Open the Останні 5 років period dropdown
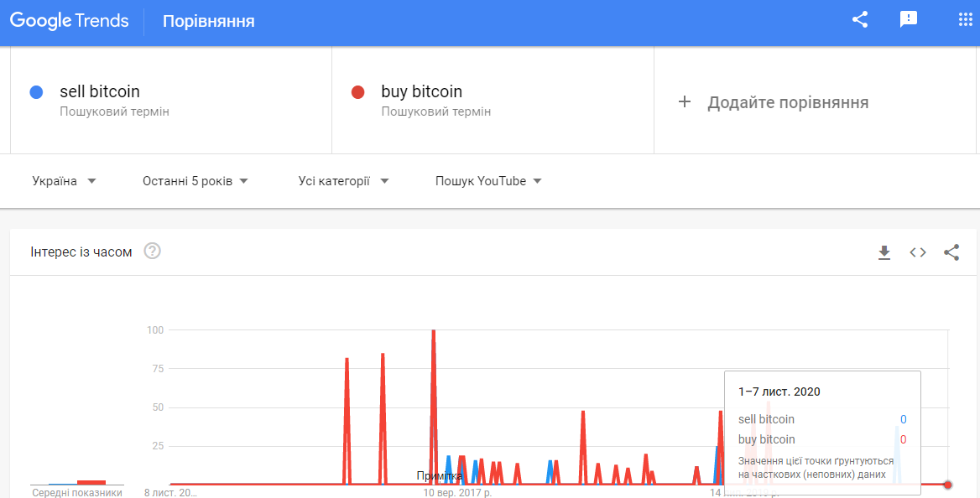 point(195,181)
